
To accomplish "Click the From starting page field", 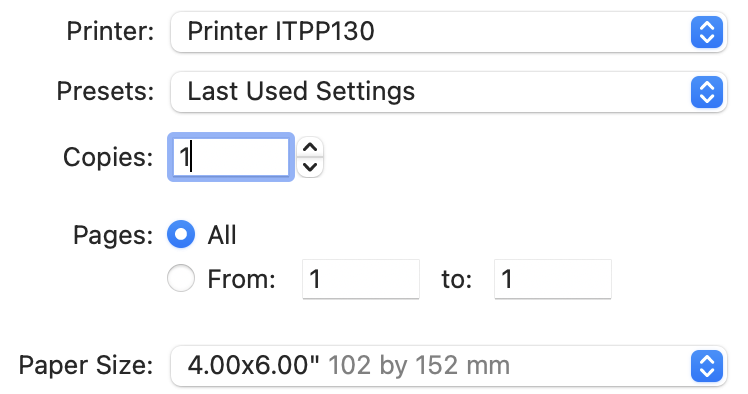I will (x=361, y=279).
